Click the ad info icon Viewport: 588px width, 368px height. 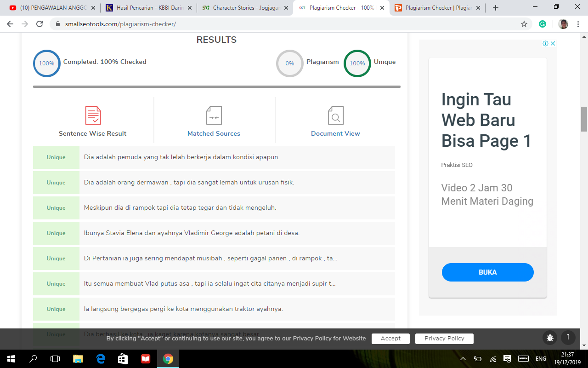pos(545,44)
